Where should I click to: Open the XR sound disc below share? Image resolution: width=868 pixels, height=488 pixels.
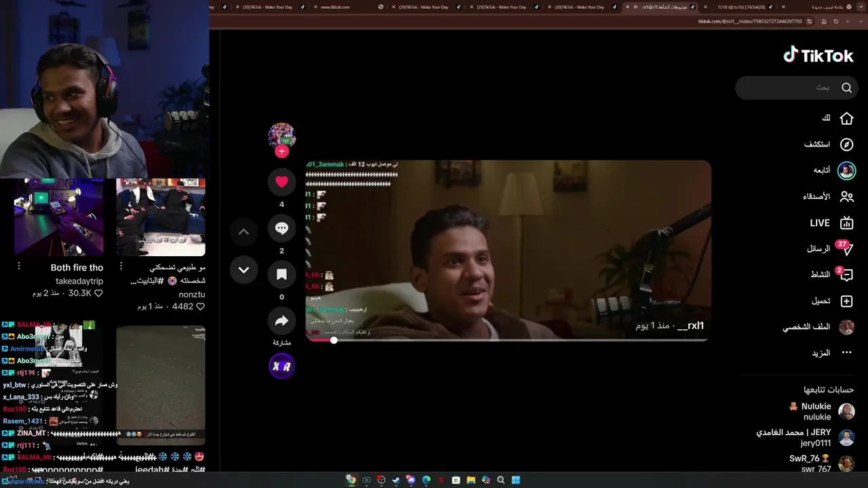(x=281, y=367)
